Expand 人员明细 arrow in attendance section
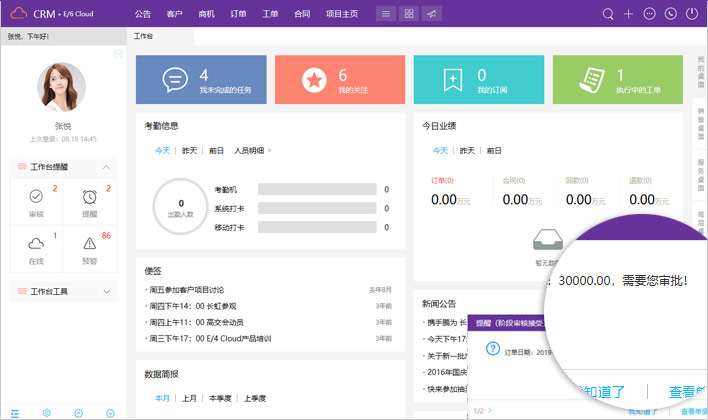This screenshot has height=420, width=708. pyautogui.click(x=269, y=150)
